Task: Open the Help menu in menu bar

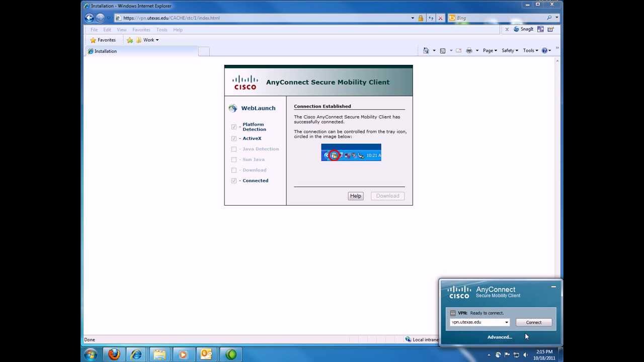Action: click(x=178, y=30)
